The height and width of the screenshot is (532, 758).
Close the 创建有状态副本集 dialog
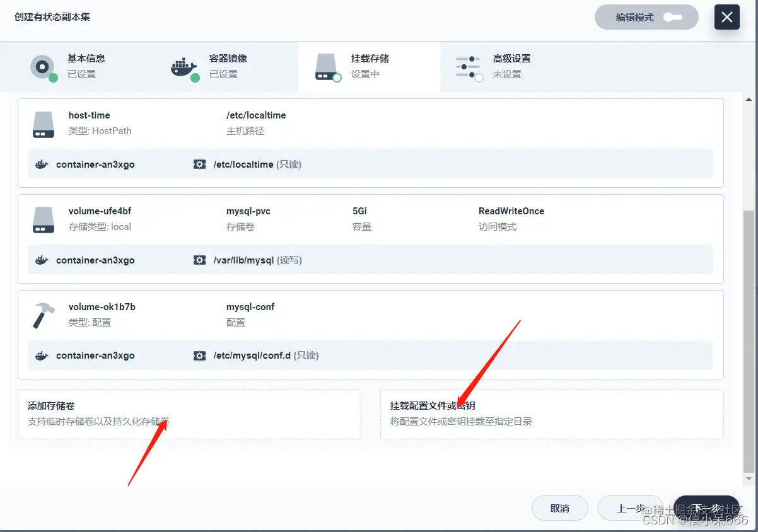[x=726, y=18]
